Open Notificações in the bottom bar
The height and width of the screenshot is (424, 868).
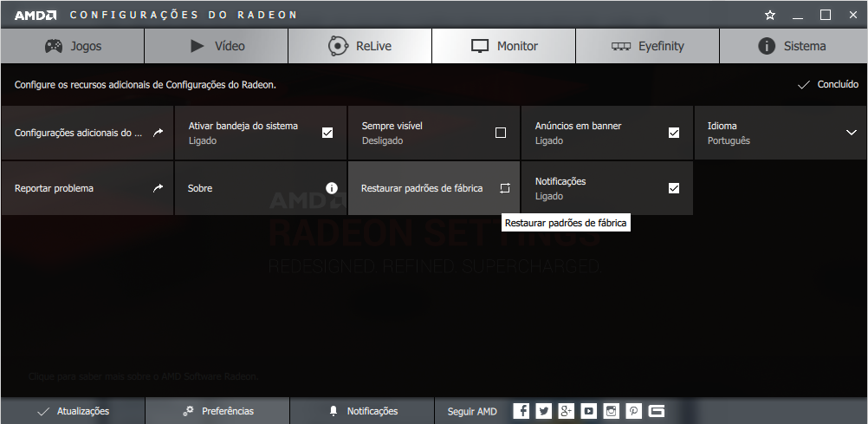(362, 411)
